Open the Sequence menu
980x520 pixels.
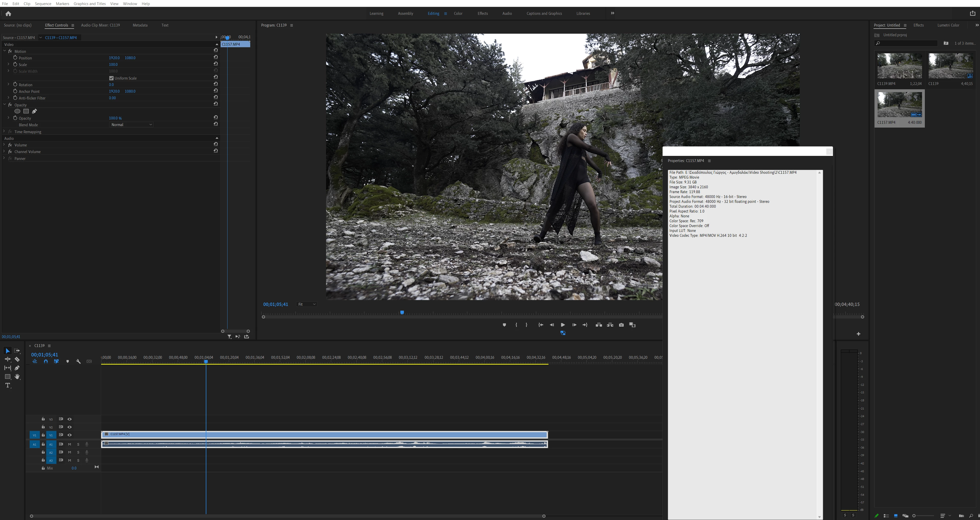pyautogui.click(x=43, y=4)
